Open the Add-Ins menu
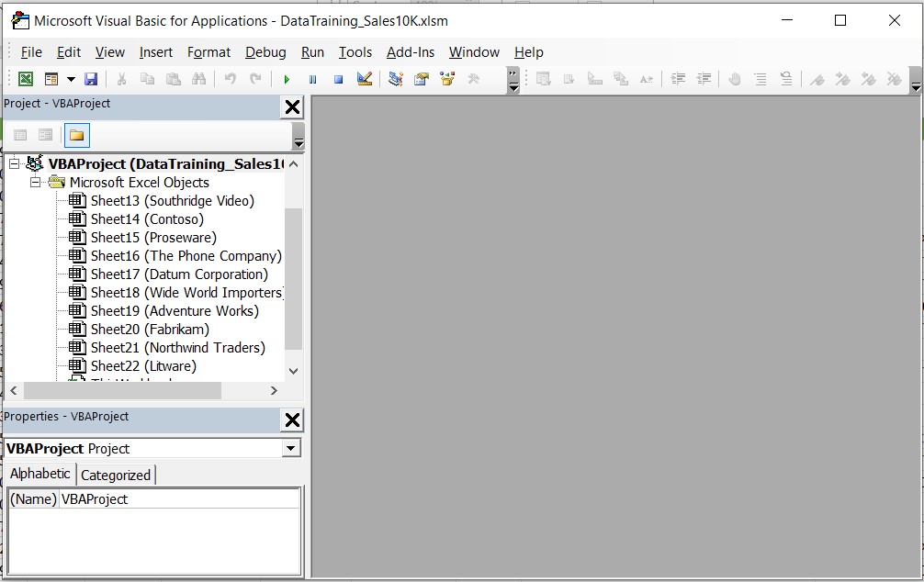The height and width of the screenshot is (582, 924). tap(411, 52)
